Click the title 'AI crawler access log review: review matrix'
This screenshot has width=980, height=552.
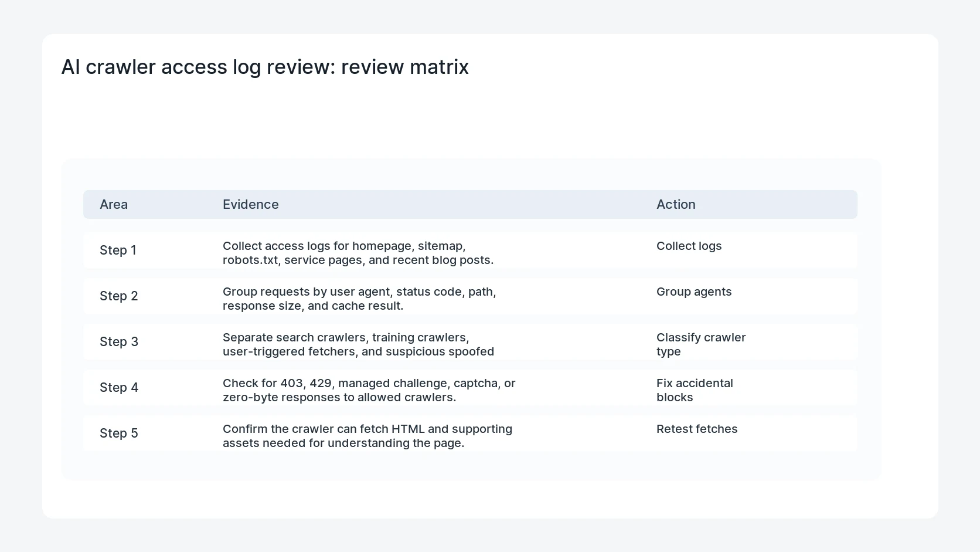(265, 67)
